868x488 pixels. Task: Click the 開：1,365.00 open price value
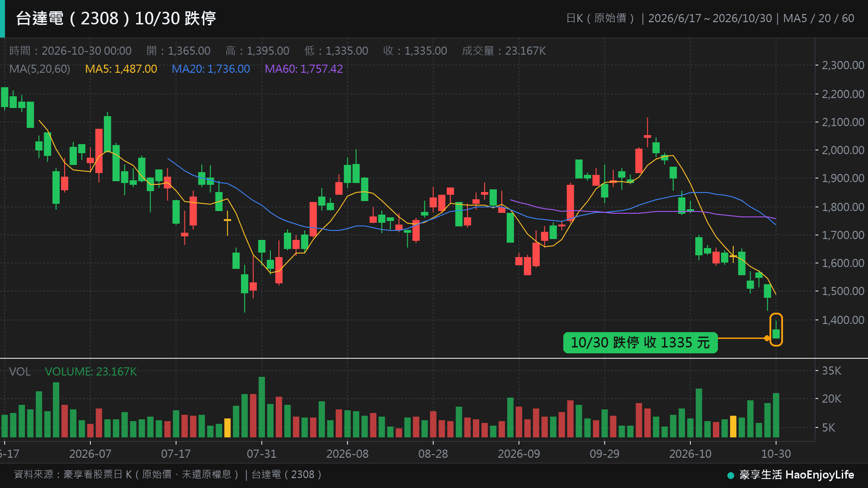click(x=179, y=51)
